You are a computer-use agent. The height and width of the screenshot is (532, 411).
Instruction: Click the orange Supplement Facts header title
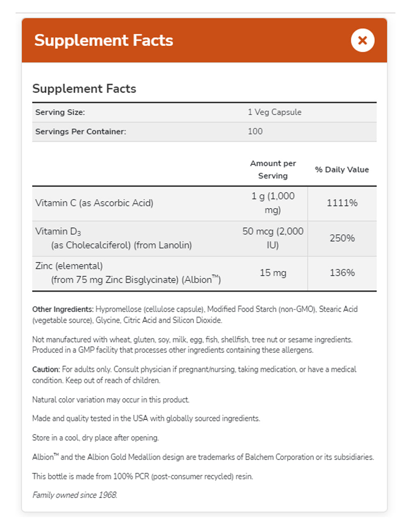coord(104,40)
